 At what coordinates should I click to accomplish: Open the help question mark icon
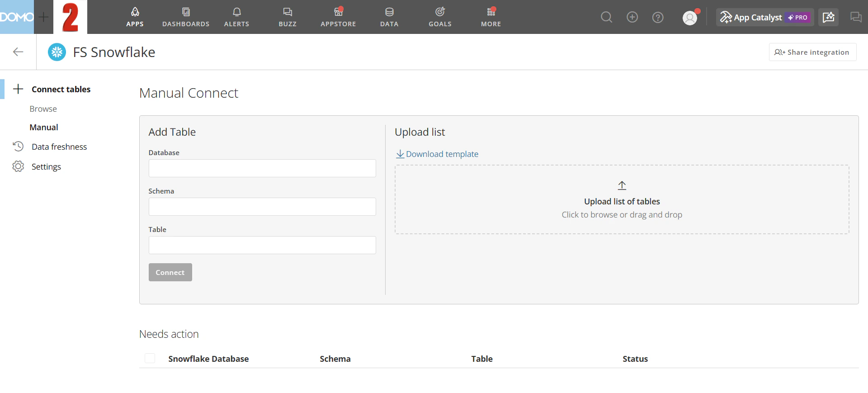(658, 17)
